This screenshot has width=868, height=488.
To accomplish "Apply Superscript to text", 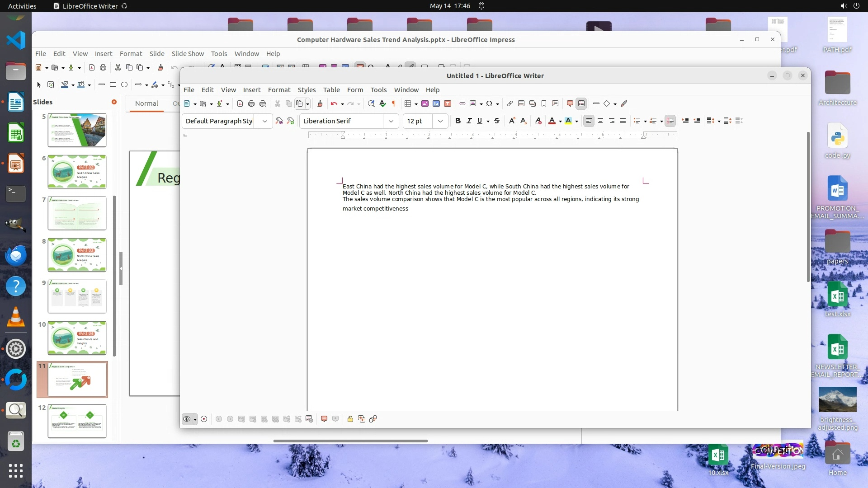I will [512, 121].
